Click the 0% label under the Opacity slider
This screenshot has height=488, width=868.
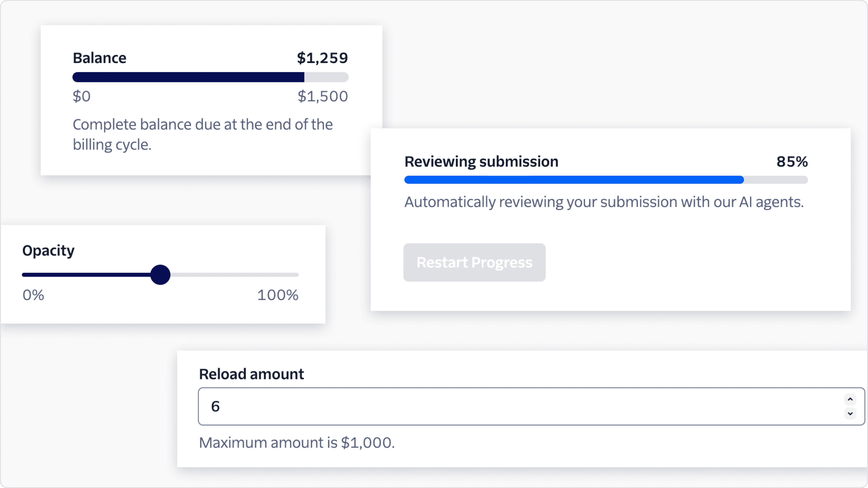click(x=33, y=295)
